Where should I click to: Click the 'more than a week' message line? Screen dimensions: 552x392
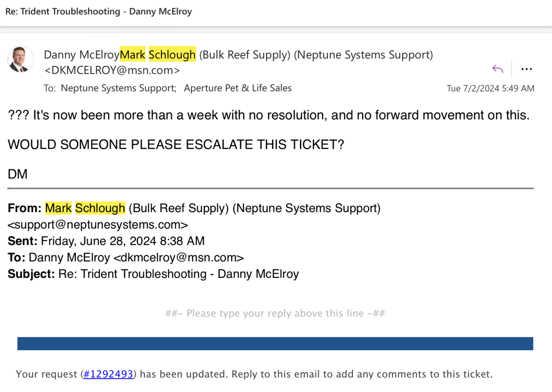pos(269,115)
